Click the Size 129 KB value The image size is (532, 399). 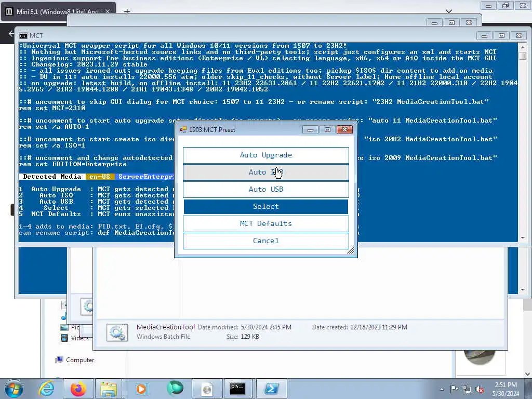click(250, 337)
